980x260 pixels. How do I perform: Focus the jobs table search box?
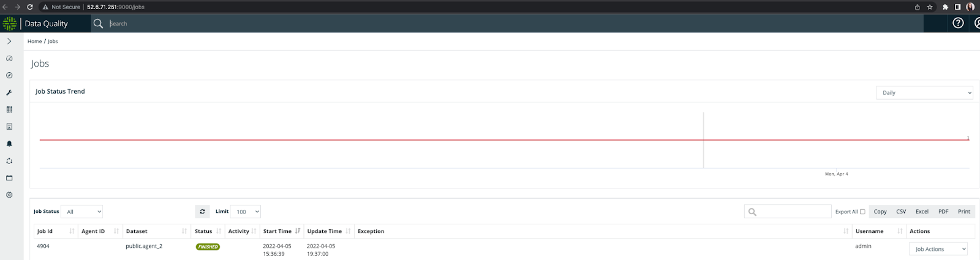pyautogui.click(x=788, y=212)
